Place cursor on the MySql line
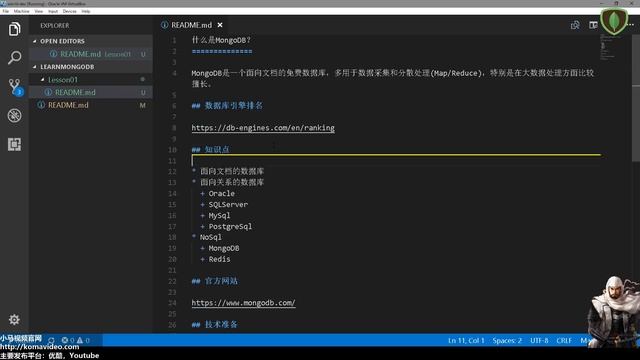This screenshot has height=360, width=640. pyautogui.click(x=219, y=216)
